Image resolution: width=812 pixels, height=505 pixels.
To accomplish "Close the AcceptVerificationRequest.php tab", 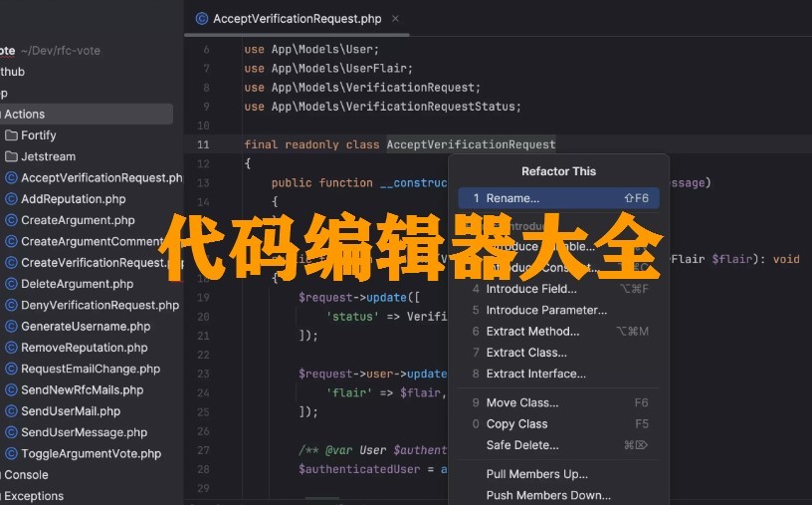I will point(395,19).
